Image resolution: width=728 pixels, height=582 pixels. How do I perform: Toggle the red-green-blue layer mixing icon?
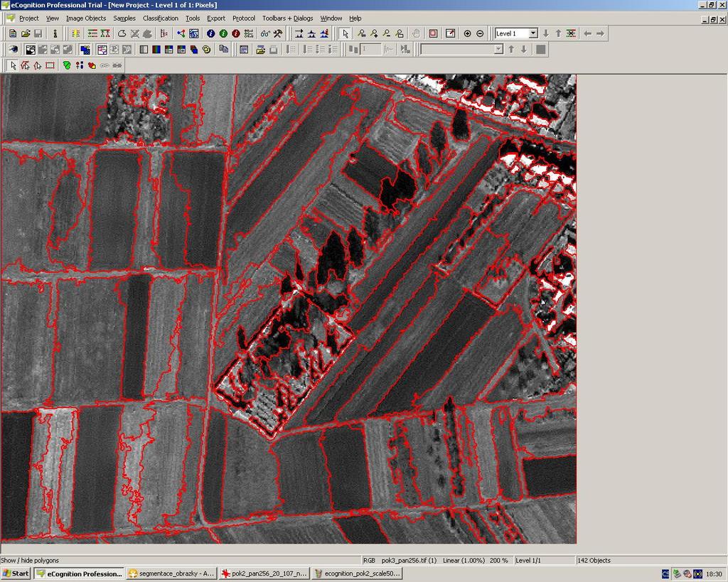[x=156, y=49]
